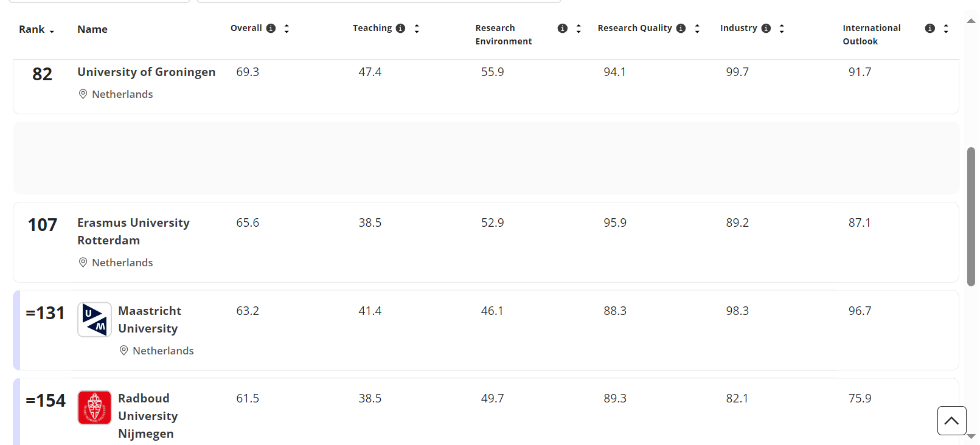Show info for Research Quality column
This screenshot has width=980, height=445.
(681, 29)
